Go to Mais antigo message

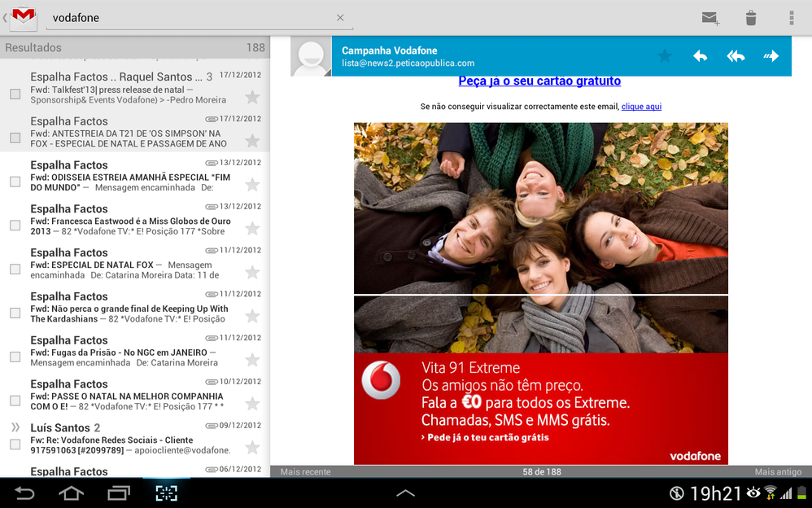777,472
